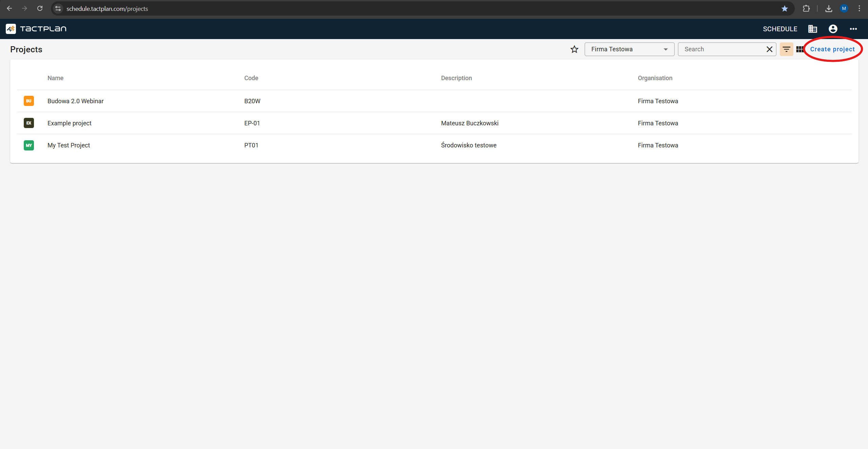The image size is (868, 449).
Task: Expand the Firma Testowa organisation dropdown
Action: coord(629,49)
